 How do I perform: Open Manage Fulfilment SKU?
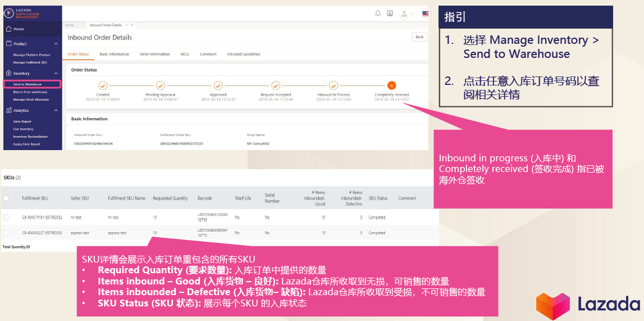coord(30,62)
